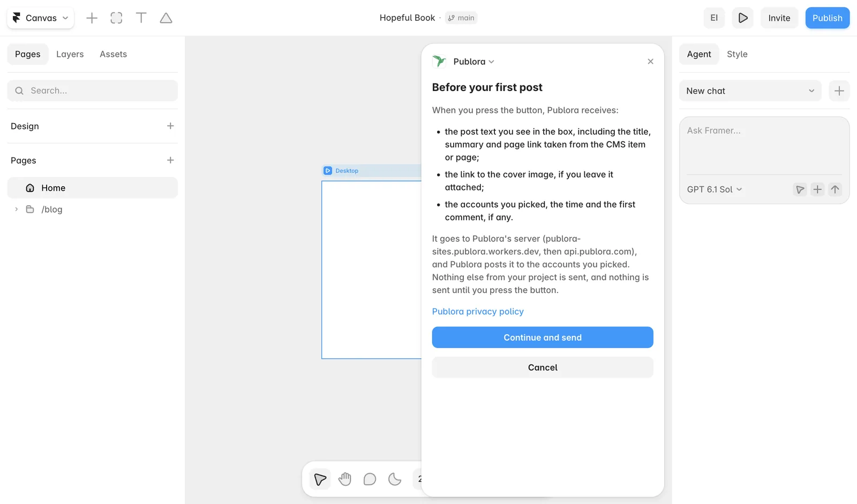Image resolution: width=857 pixels, height=504 pixels.
Task: Click the attach plus icon in chat box
Action: pyautogui.click(x=817, y=189)
